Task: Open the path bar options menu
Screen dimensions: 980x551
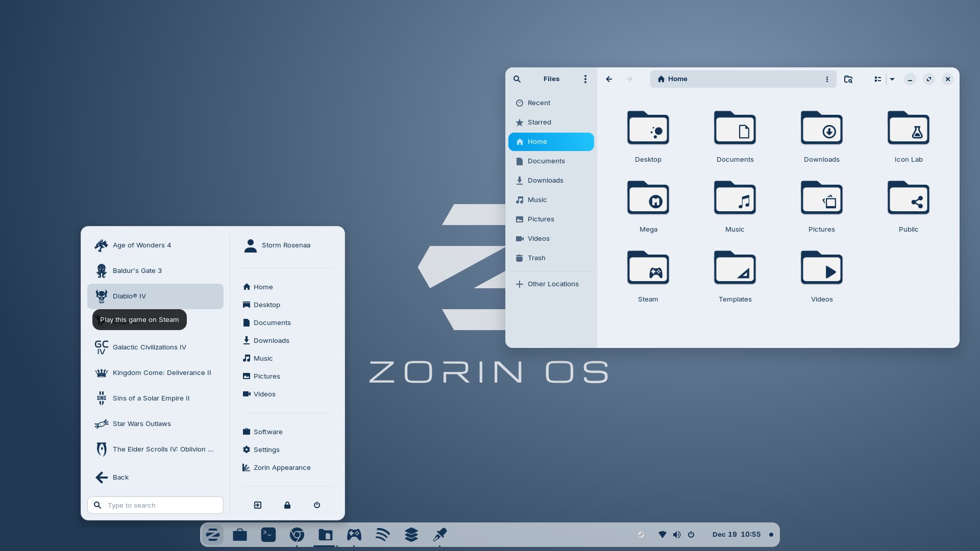Action: pos(826,79)
